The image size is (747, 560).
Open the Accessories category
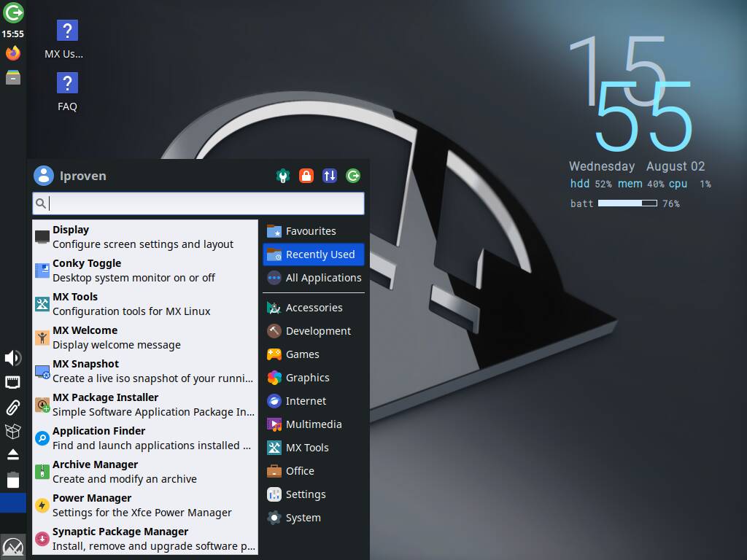(314, 308)
